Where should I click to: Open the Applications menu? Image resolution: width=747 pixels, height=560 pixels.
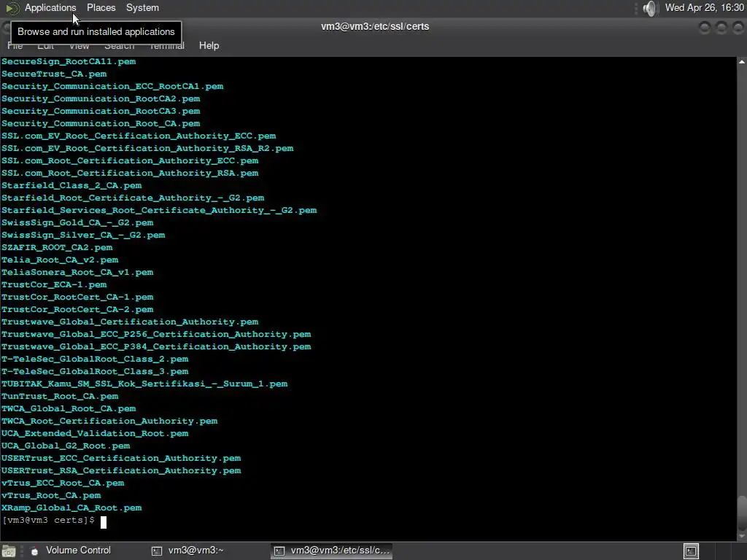pyautogui.click(x=50, y=7)
